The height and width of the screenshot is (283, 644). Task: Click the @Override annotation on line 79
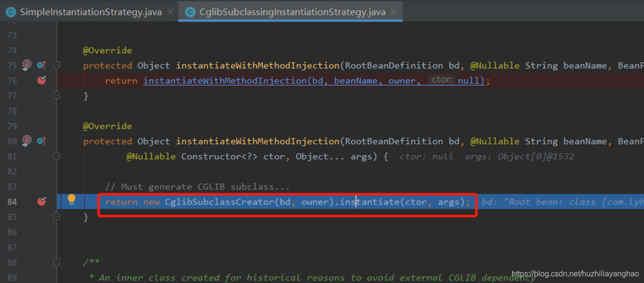point(108,126)
